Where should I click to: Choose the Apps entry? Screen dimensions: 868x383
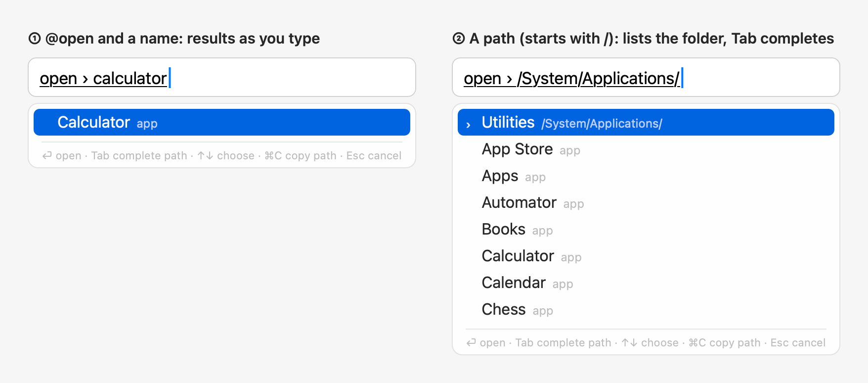click(646, 176)
